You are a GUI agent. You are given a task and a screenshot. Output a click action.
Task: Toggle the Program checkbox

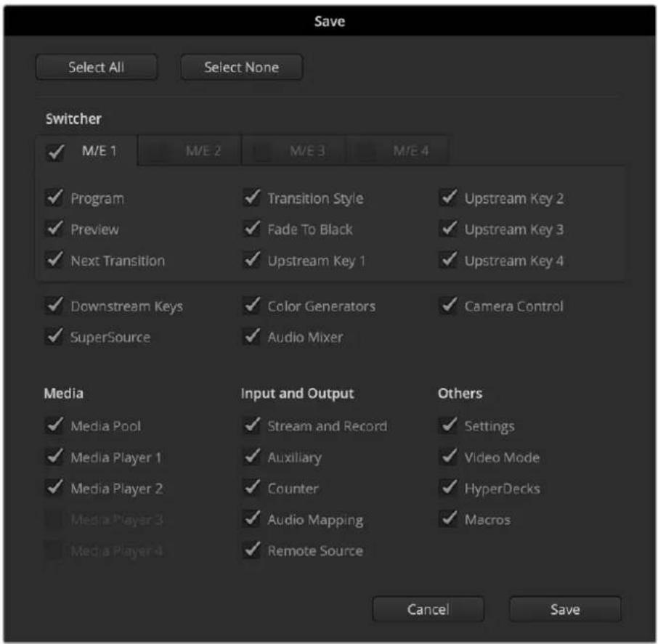click(54, 197)
